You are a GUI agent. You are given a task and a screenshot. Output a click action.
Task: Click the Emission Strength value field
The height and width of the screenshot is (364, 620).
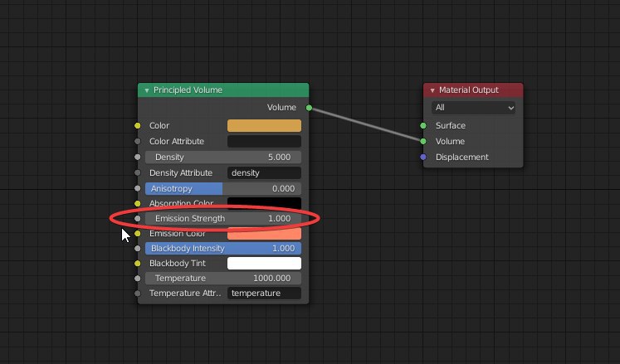(223, 218)
